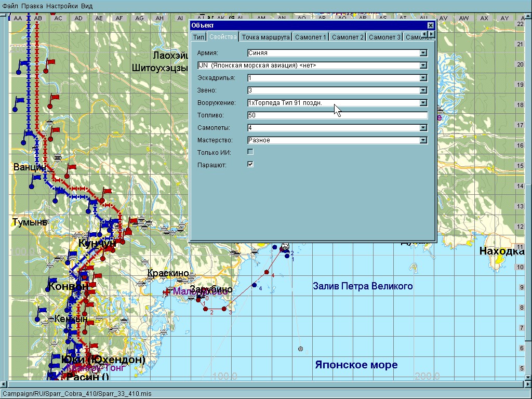Switch to the Точка маршрута tab
532x399 pixels.
tap(265, 37)
